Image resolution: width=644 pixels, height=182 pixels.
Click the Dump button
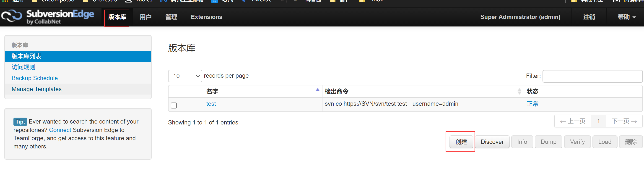point(548,142)
